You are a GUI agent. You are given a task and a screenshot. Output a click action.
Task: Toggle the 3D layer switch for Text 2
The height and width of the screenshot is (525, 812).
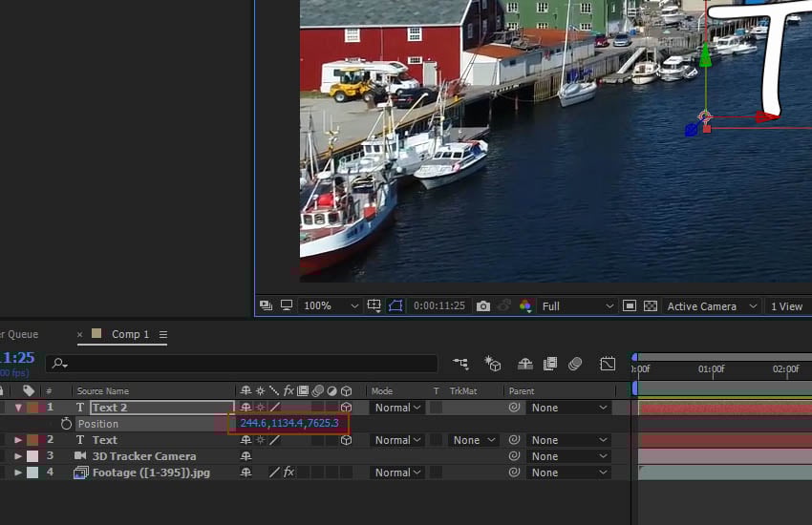[x=346, y=408]
